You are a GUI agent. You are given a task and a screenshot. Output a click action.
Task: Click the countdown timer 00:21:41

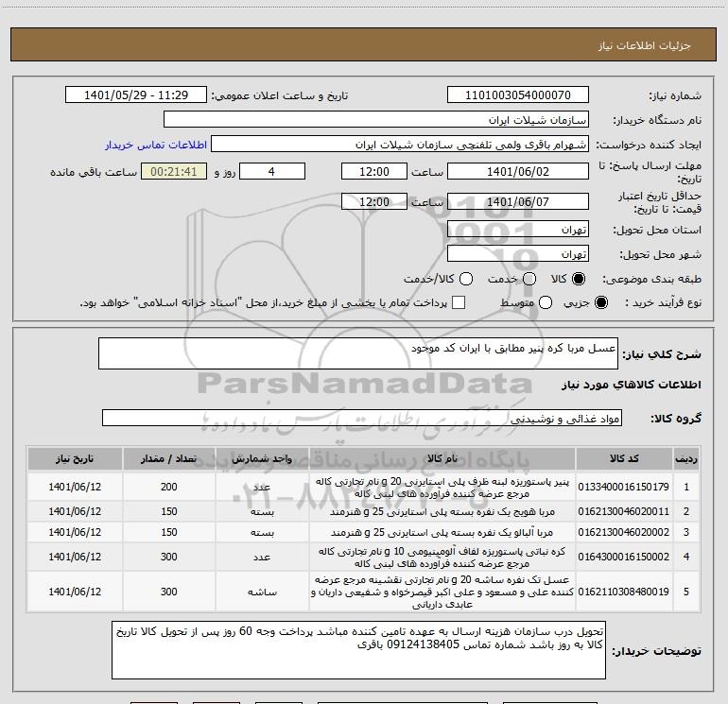174,172
